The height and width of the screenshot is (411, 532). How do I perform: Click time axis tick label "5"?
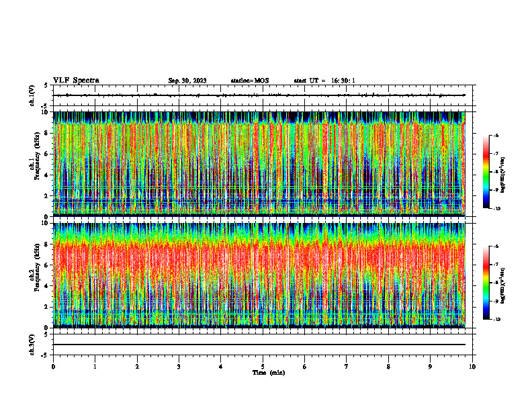pos(263,367)
